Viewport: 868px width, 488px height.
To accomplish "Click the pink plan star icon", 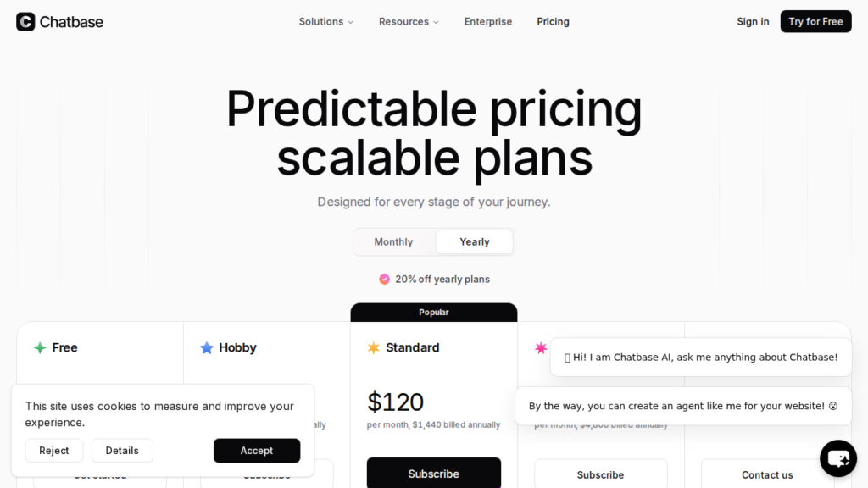I will [x=541, y=348].
